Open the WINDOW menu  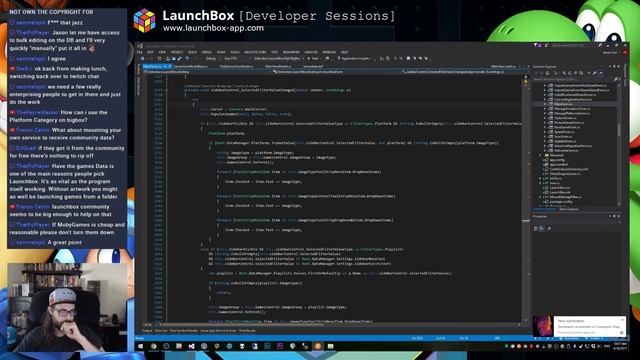329,52
